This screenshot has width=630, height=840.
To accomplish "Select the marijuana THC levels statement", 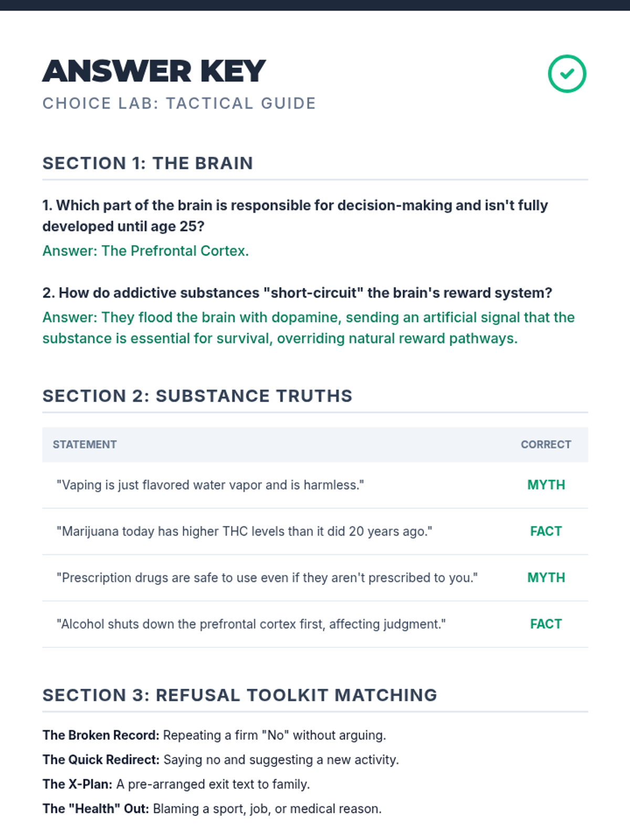I will [x=244, y=531].
